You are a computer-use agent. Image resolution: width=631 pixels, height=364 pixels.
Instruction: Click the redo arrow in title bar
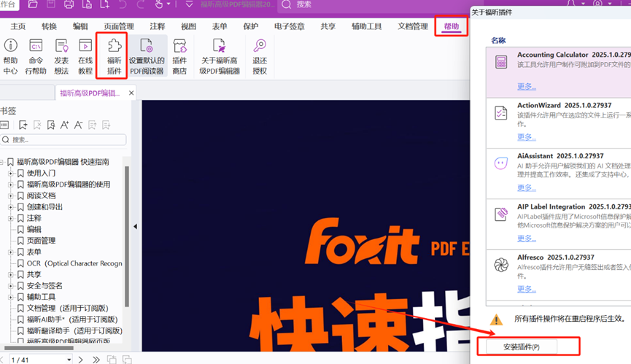141,4
